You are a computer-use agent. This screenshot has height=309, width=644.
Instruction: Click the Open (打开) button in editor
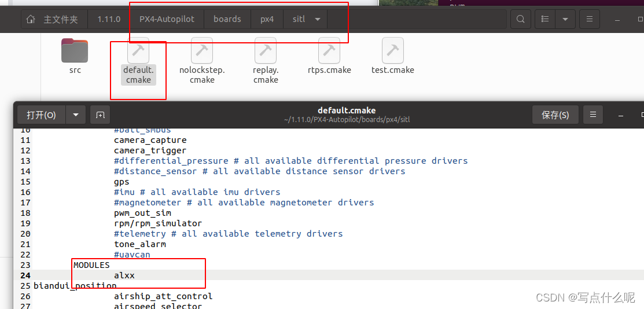41,115
